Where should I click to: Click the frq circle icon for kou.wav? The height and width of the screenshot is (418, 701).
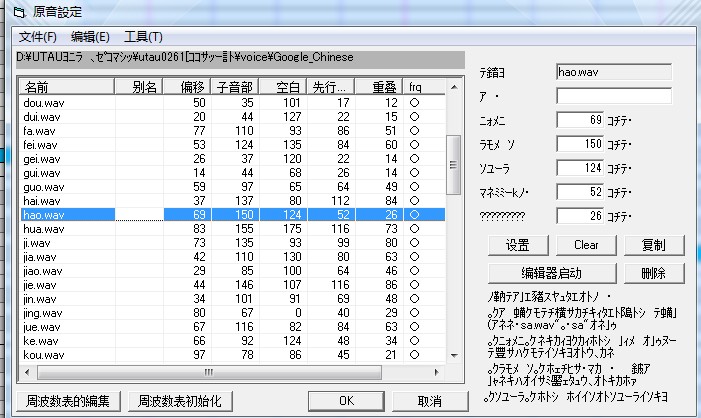click(x=414, y=355)
